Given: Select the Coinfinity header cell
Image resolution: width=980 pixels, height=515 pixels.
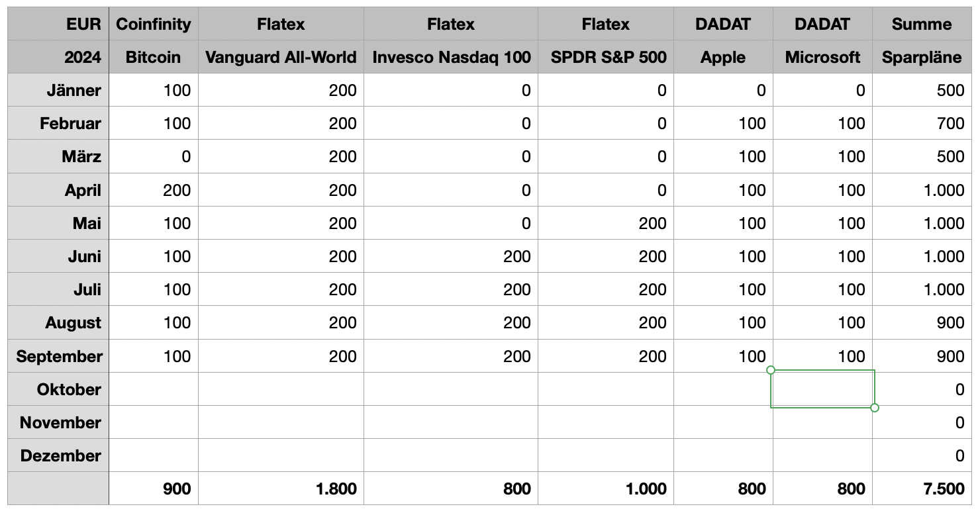Looking at the screenshot, I should [x=153, y=24].
